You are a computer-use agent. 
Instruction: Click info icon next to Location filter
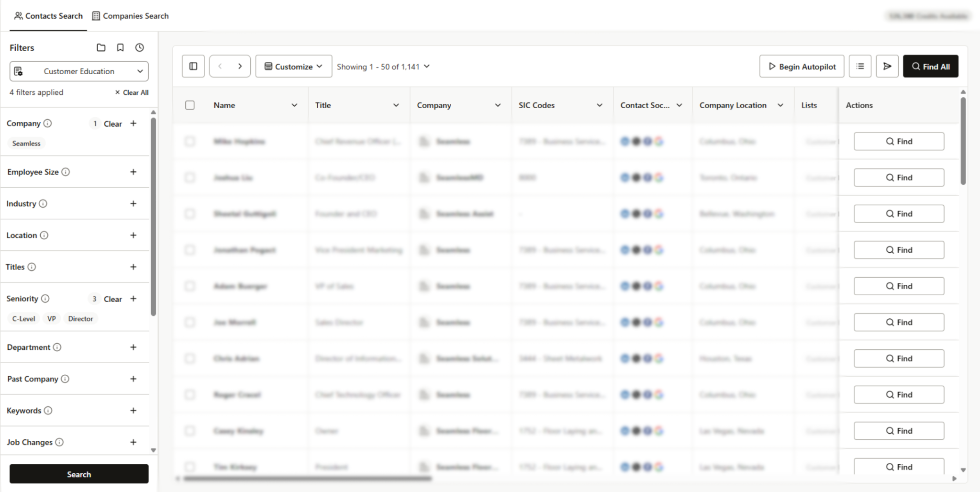pos(44,235)
